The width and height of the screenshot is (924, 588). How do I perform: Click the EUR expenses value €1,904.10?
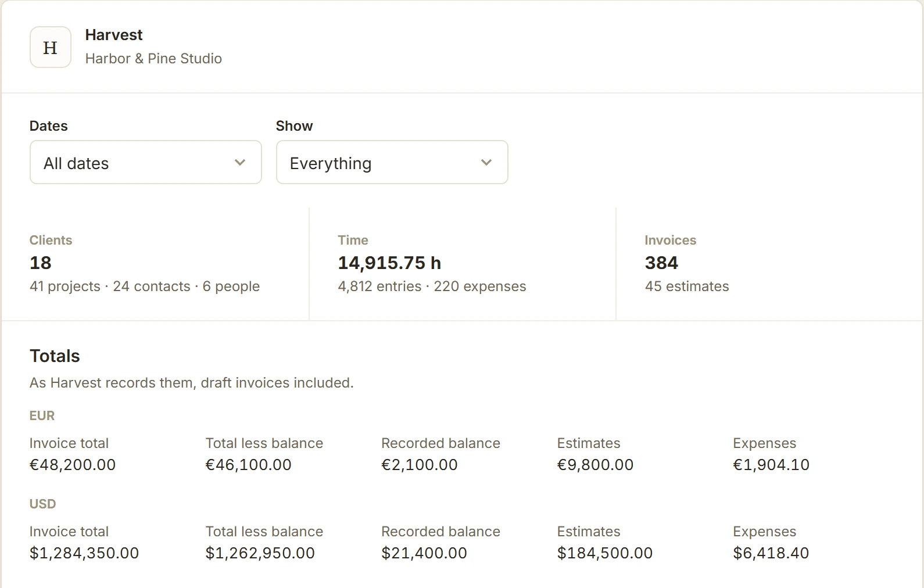(x=771, y=465)
